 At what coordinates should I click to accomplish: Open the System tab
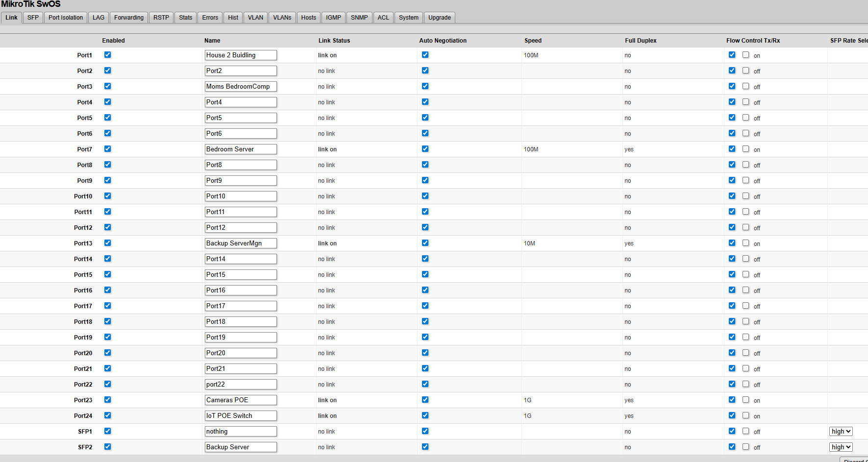pos(409,18)
